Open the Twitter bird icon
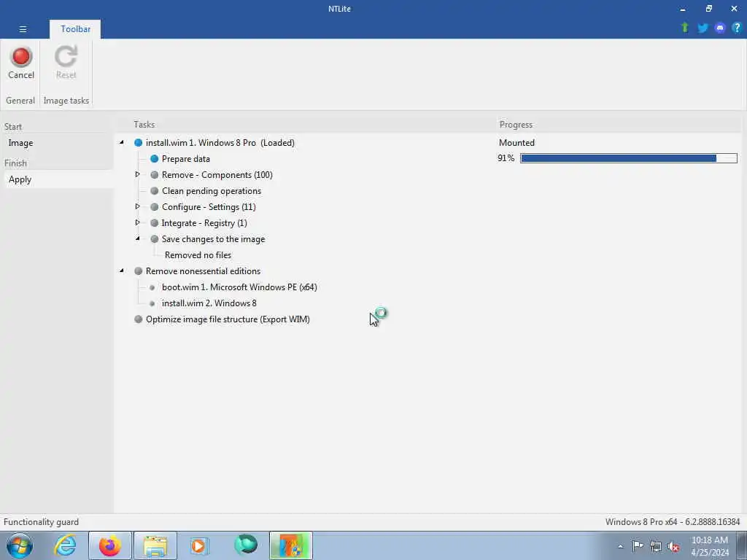 pyautogui.click(x=703, y=28)
